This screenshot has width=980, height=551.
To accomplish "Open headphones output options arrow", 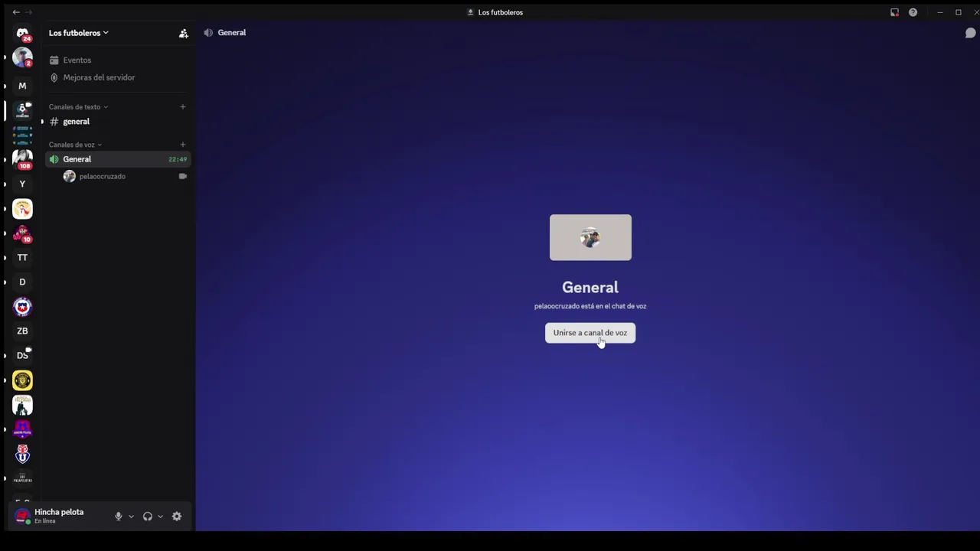I will click(x=160, y=517).
